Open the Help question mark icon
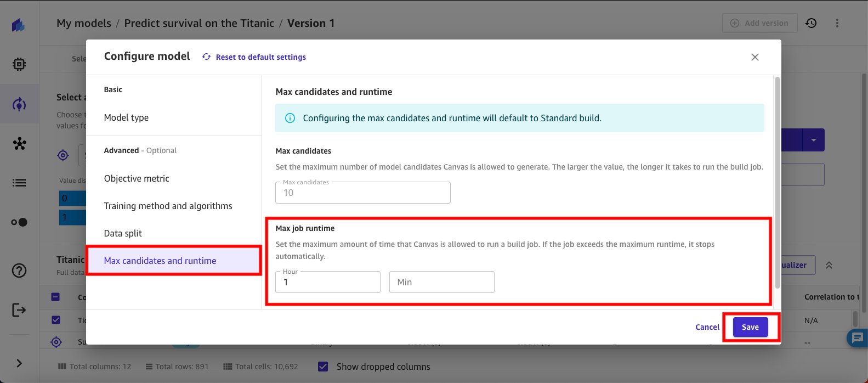 click(x=19, y=271)
